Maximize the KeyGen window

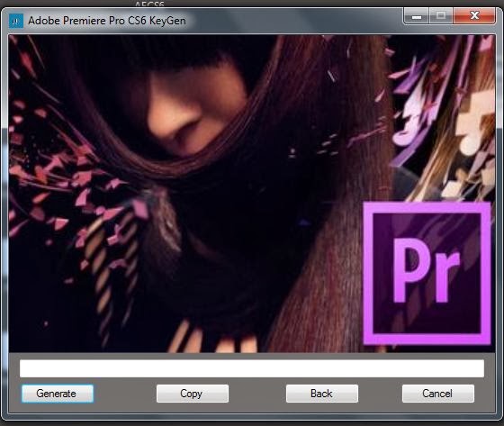pyautogui.click(x=441, y=16)
